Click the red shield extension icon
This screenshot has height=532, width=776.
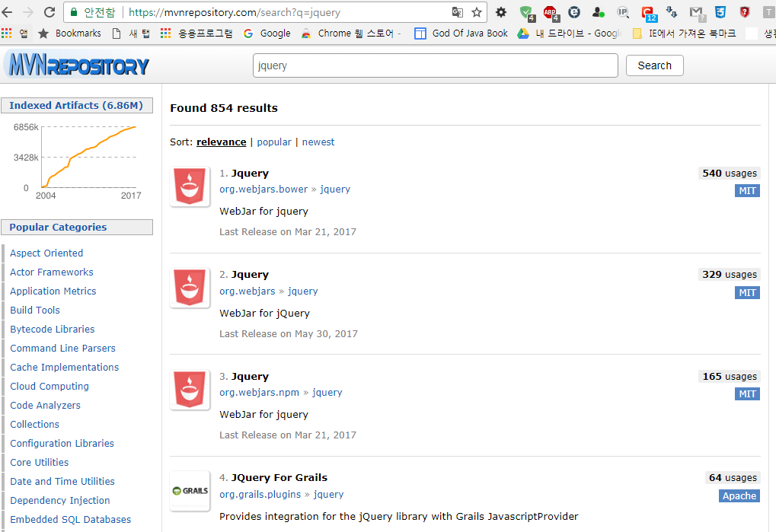click(x=745, y=12)
